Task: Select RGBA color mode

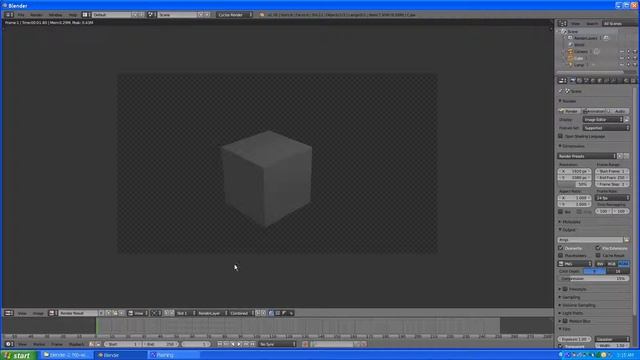Action: coord(623,264)
